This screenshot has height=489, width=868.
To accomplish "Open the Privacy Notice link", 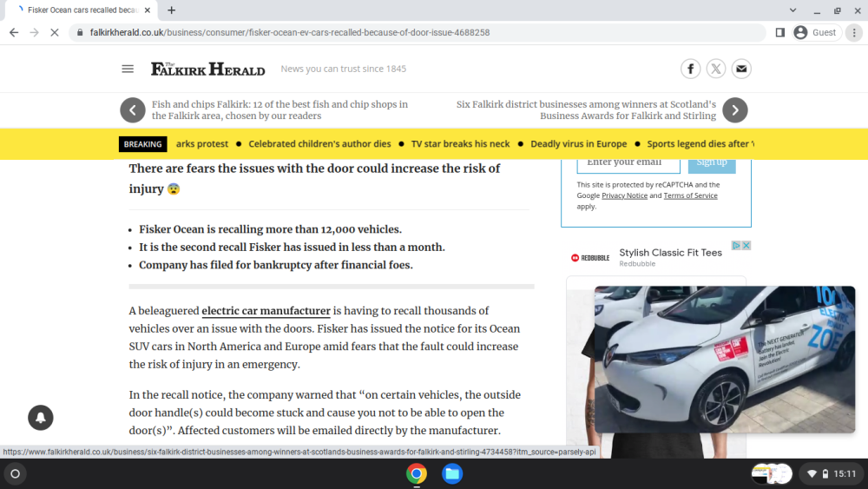I will tap(624, 195).
